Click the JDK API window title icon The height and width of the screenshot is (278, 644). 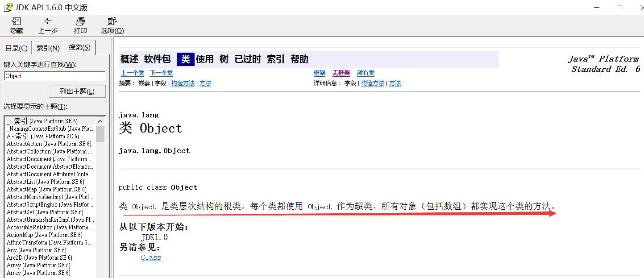tap(8, 8)
